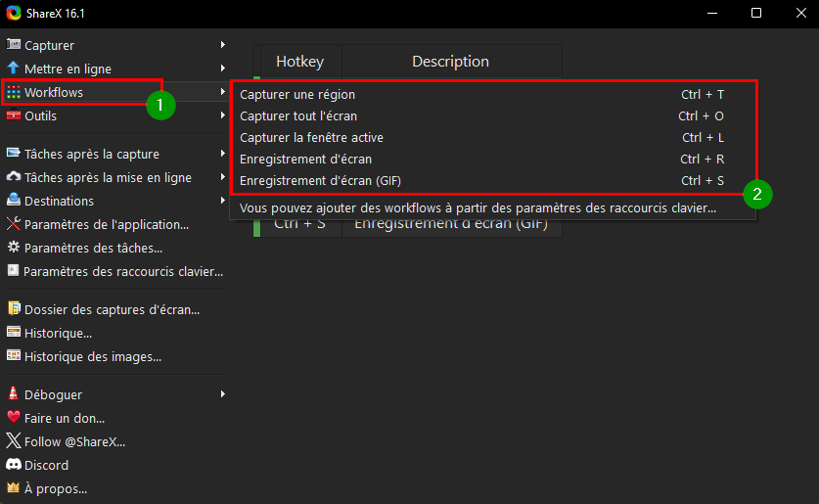This screenshot has width=819, height=504.
Task: Expand the Outils submenu arrow
Action: 222,115
